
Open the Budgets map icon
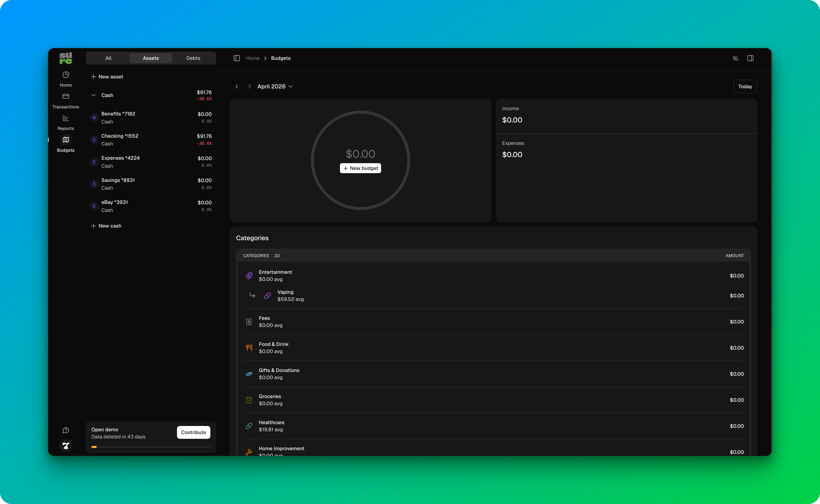66,140
